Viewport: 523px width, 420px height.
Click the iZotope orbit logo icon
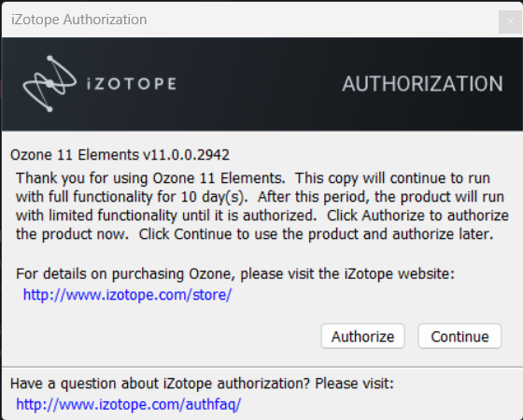tap(49, 84)
